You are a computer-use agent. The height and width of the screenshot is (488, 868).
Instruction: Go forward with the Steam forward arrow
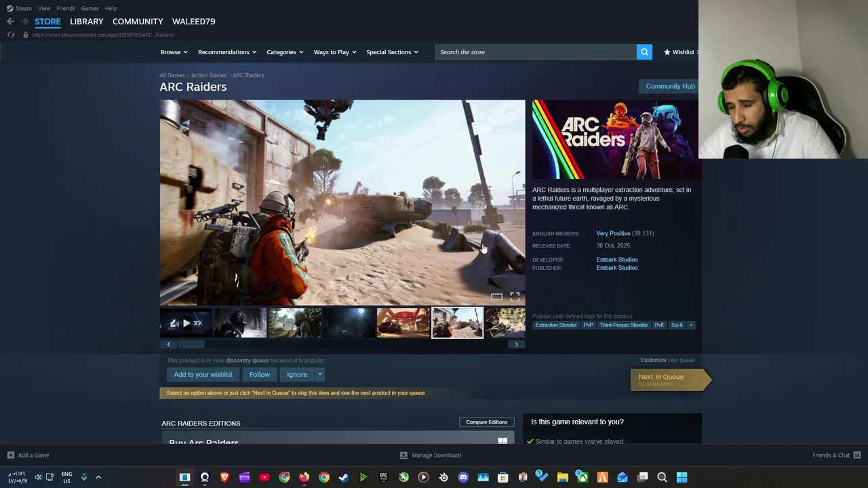point(24,22)
